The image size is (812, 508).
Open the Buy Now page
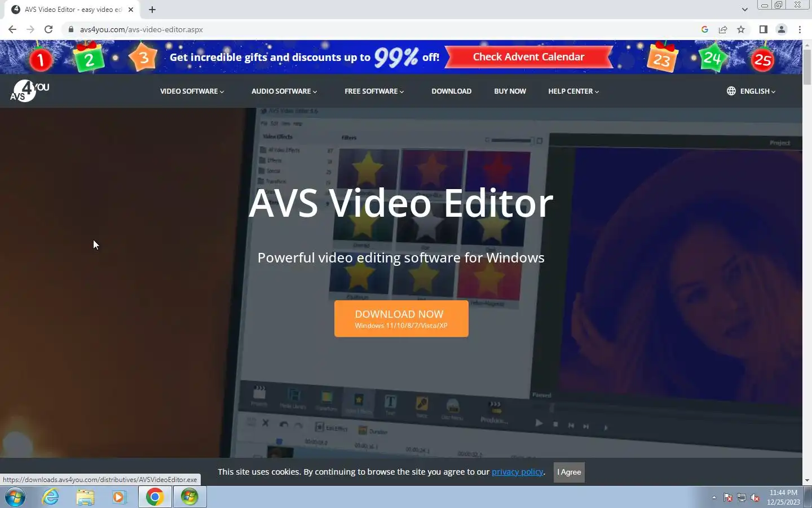(x=510, y=91)
